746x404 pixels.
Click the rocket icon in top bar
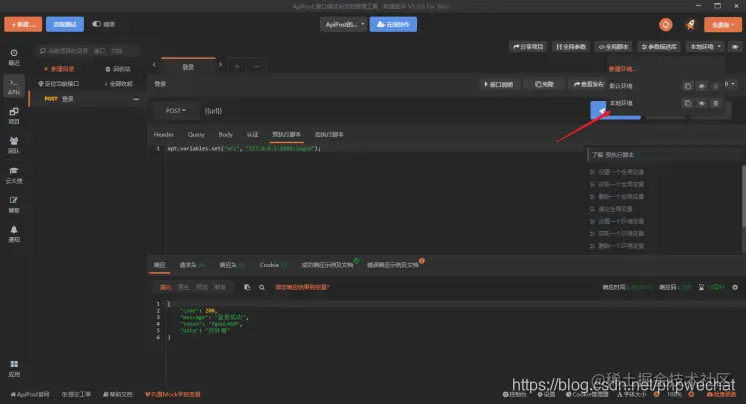click(x=690, y=24)
